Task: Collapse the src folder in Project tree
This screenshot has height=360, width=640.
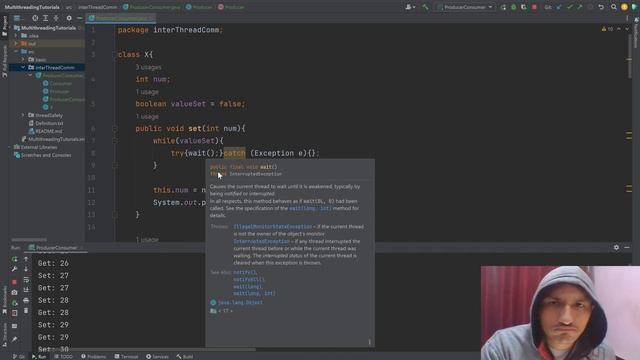Action: point(16,51)
